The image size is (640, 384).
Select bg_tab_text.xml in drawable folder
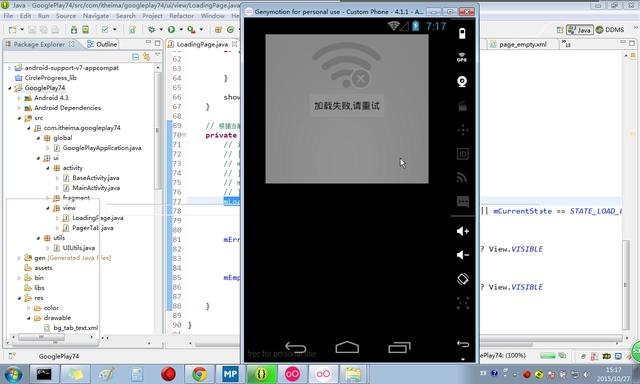point(71,328)
